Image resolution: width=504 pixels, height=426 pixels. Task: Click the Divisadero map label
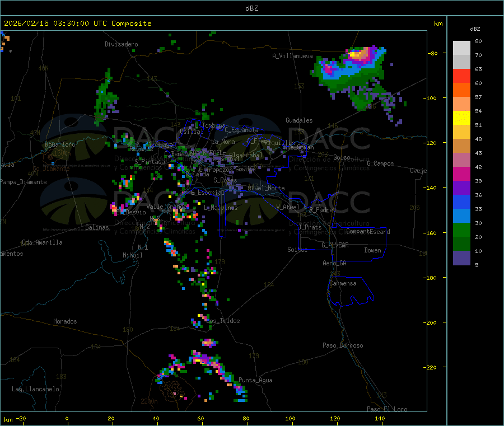pos(121,44)
